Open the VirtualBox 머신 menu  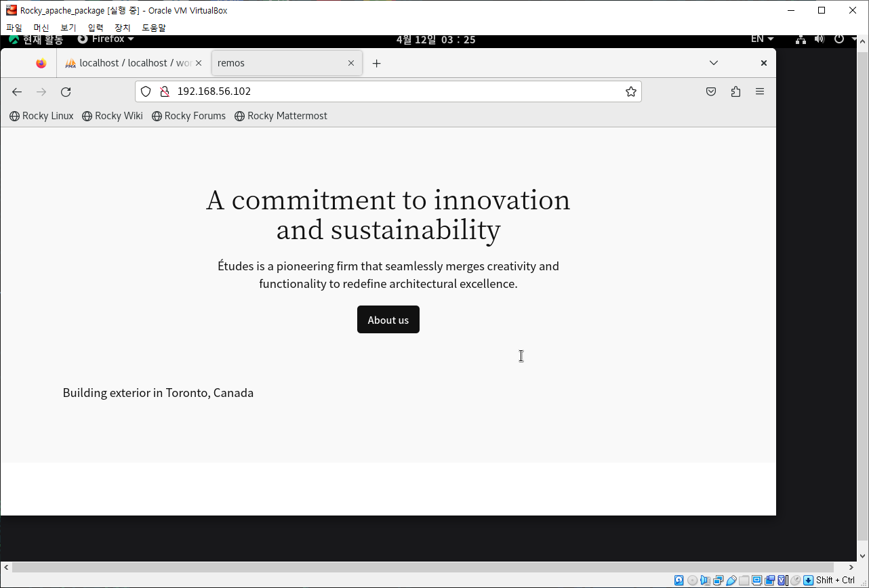point(41,28)
